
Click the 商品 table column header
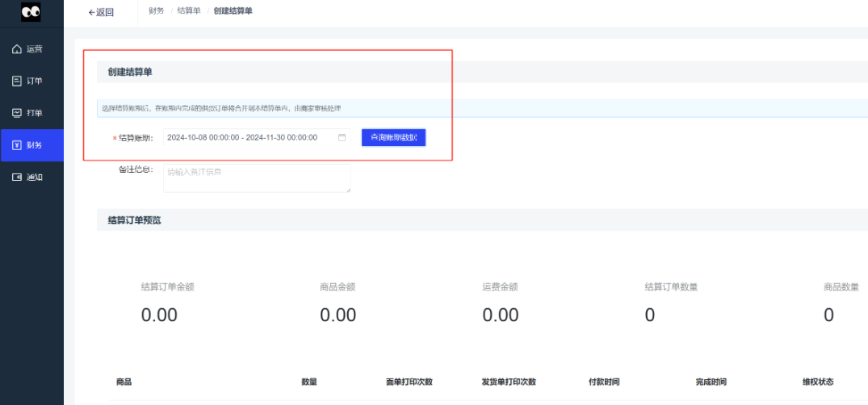(124, 382)
